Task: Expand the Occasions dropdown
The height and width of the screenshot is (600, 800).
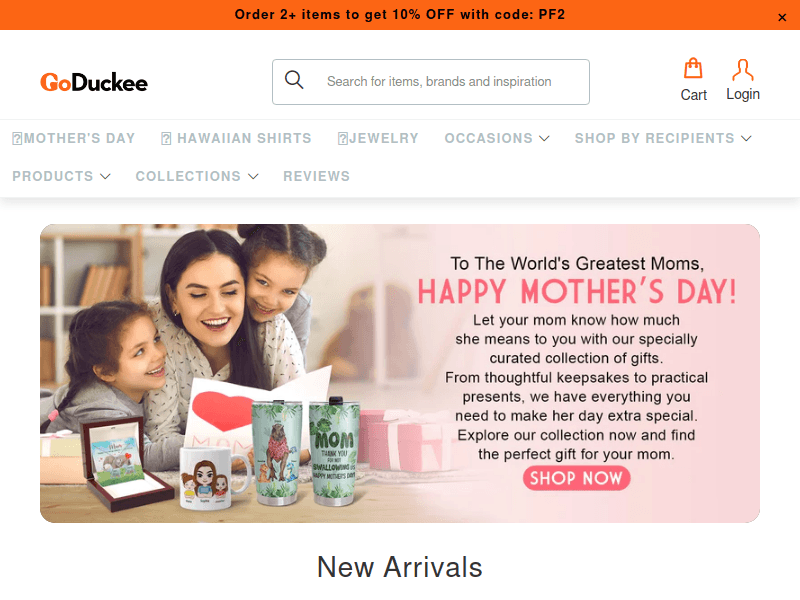Action: (x=544, y=138)
